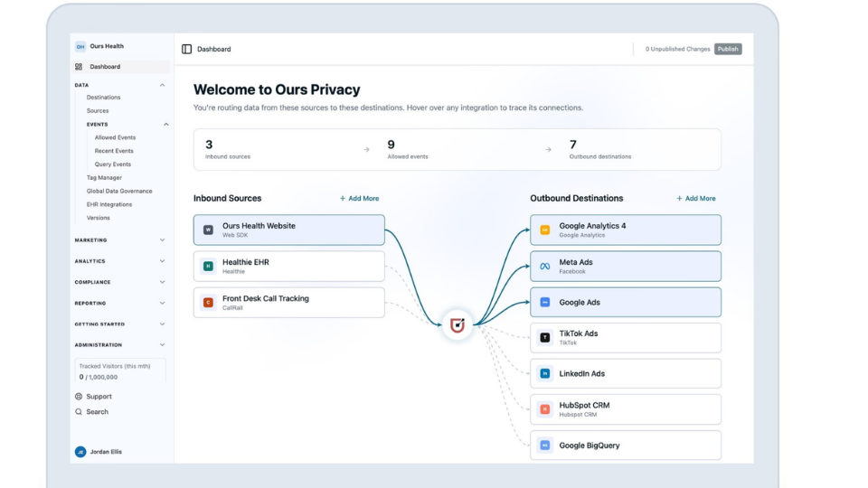Click the plus icon beside Outbound Destinations Add More
The width and height of the screenshot is (868, 488).
[679, 198]
